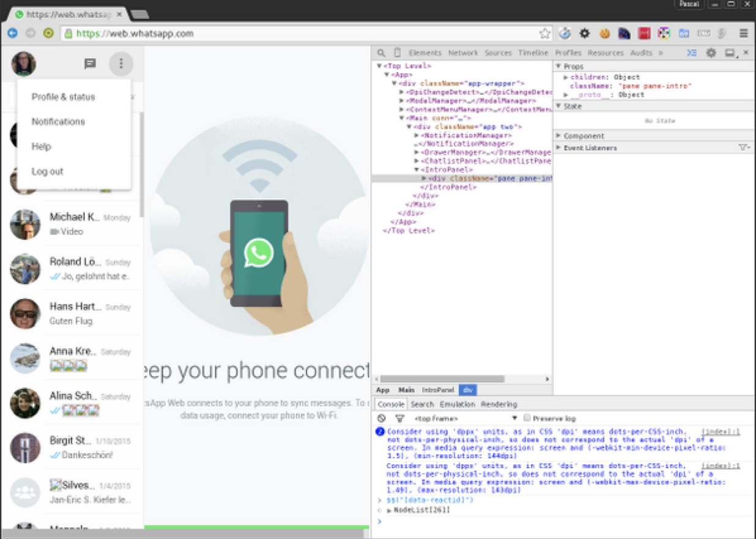
Task: Open the user's profile avatar in WhatsApp
Action: [23, 64]
